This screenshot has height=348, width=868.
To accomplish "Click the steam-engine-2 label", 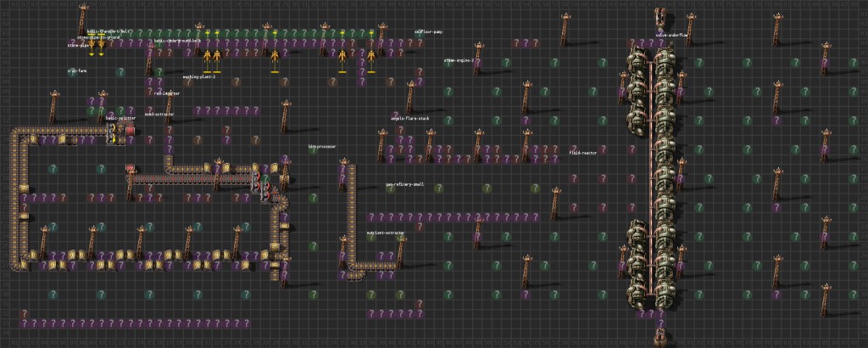I will tap(459, 60).
